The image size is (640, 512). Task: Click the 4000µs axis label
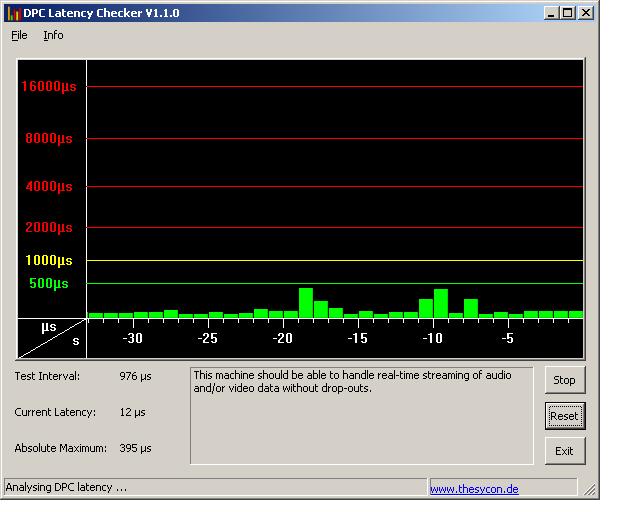pos(49,187)
